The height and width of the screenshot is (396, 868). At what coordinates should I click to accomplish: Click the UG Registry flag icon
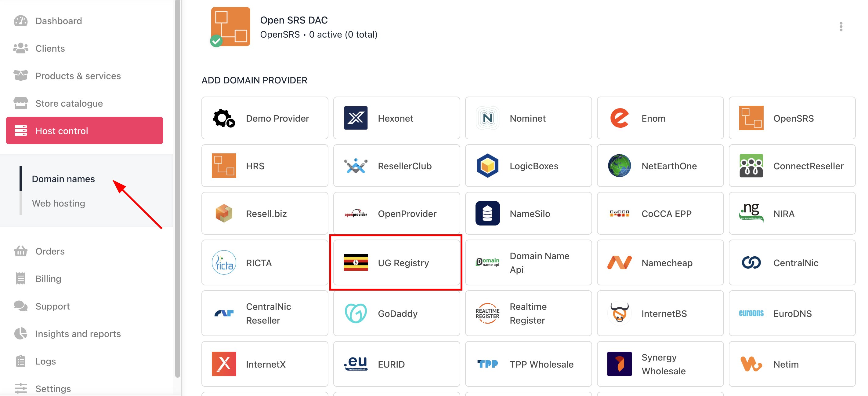point(356,262)
